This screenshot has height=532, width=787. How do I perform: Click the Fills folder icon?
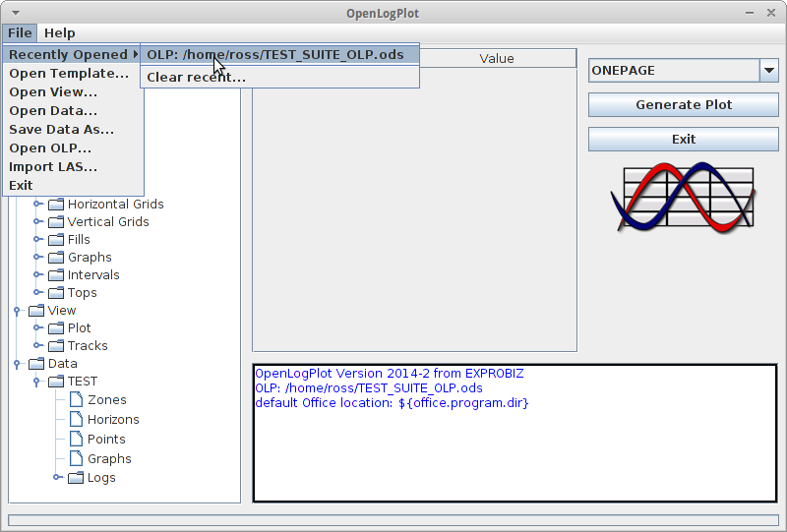pyautogui.click(x=56, y=239)
